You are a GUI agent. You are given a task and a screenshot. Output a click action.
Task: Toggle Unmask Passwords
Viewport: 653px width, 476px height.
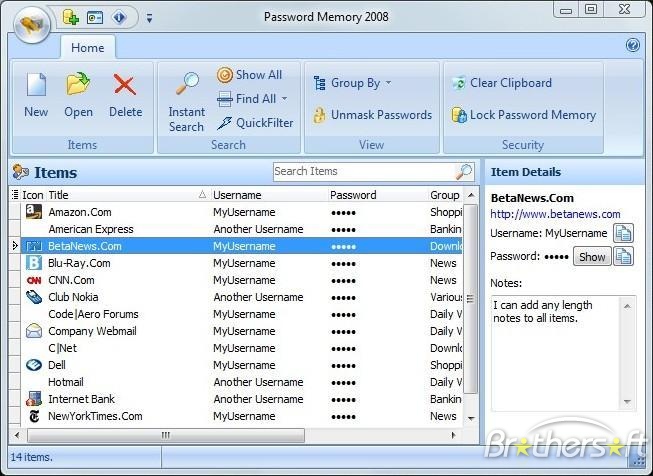click(x=372, y=115)
